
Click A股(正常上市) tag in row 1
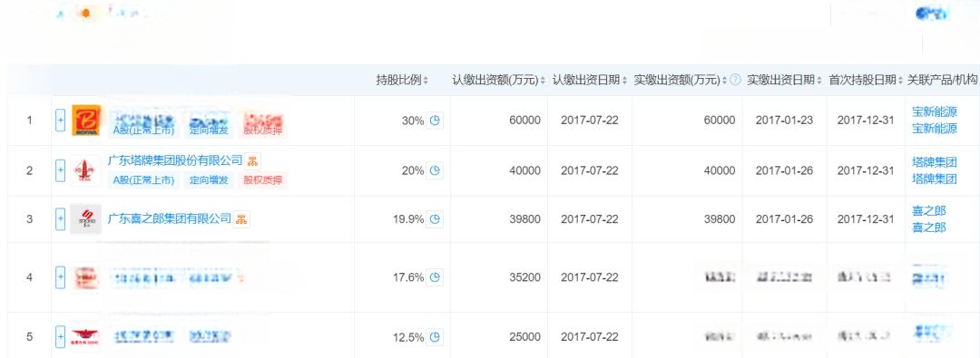coord(143,131)
